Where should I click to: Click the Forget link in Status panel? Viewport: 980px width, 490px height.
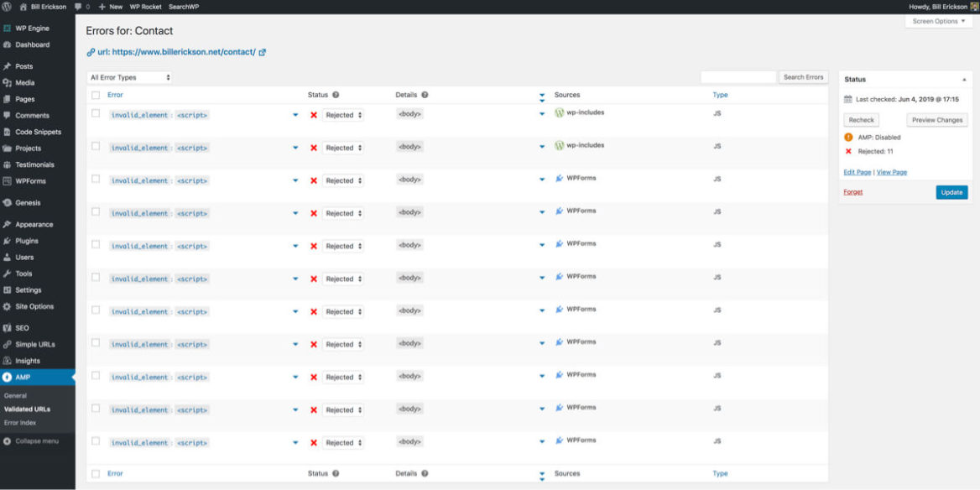[852, 191]
